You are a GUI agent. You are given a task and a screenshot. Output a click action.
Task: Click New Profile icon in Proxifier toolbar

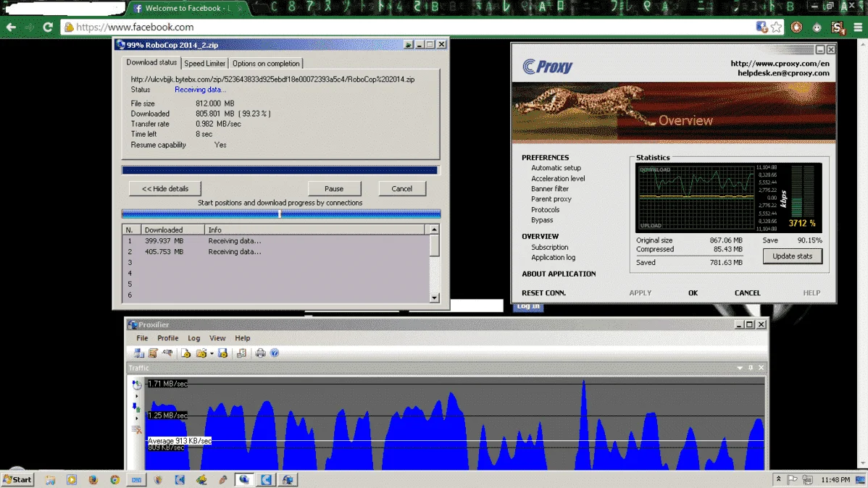pyautogui.click(x=186, y=353)
